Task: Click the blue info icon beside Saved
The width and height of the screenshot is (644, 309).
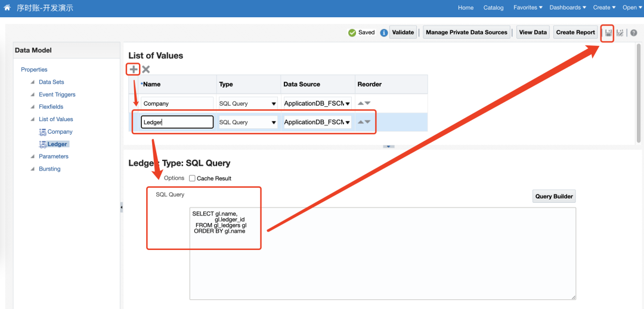Action: (384, 32)
